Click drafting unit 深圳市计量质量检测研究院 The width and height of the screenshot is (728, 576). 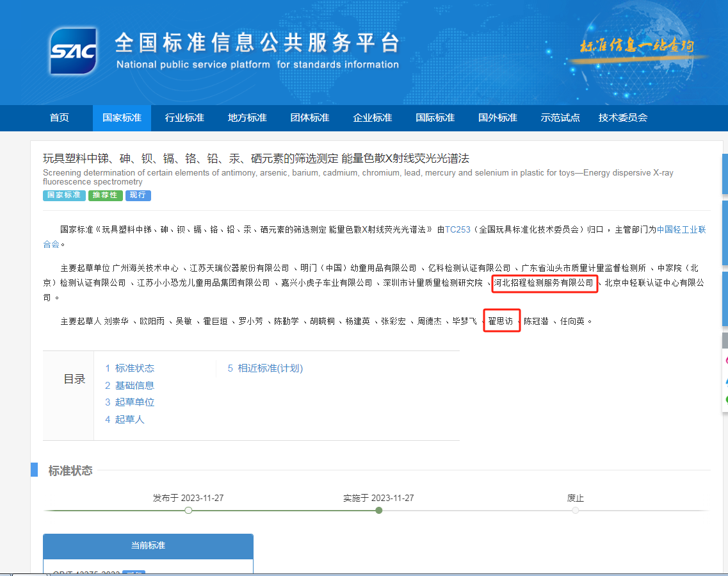(433, 283)
